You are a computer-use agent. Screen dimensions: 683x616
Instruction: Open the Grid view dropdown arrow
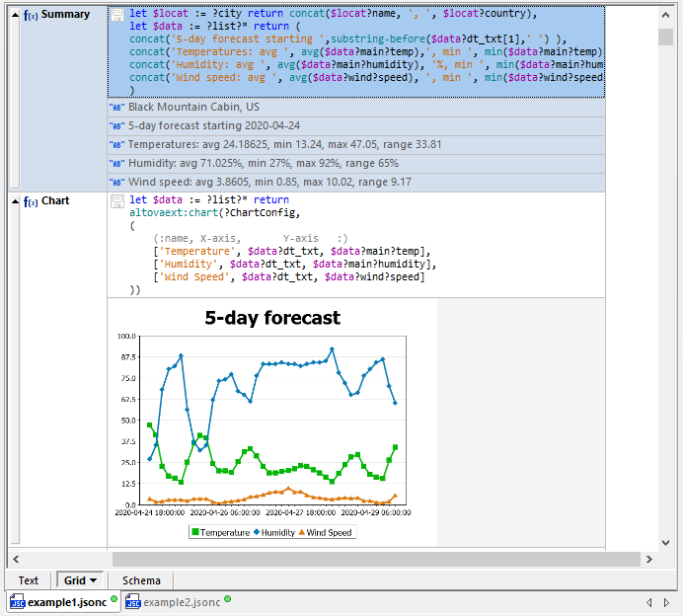93,581
